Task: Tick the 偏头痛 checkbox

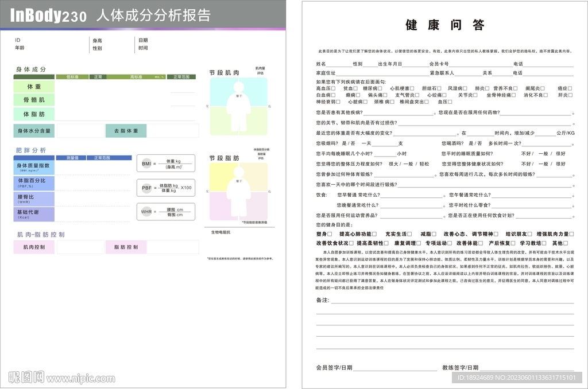Action: [x=385, y=95]
